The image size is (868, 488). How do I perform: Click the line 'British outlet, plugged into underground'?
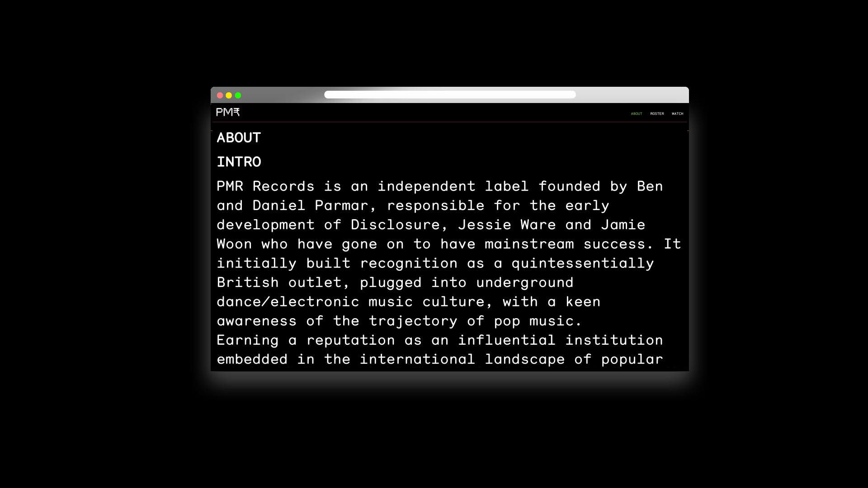click(x=395, y=283)
